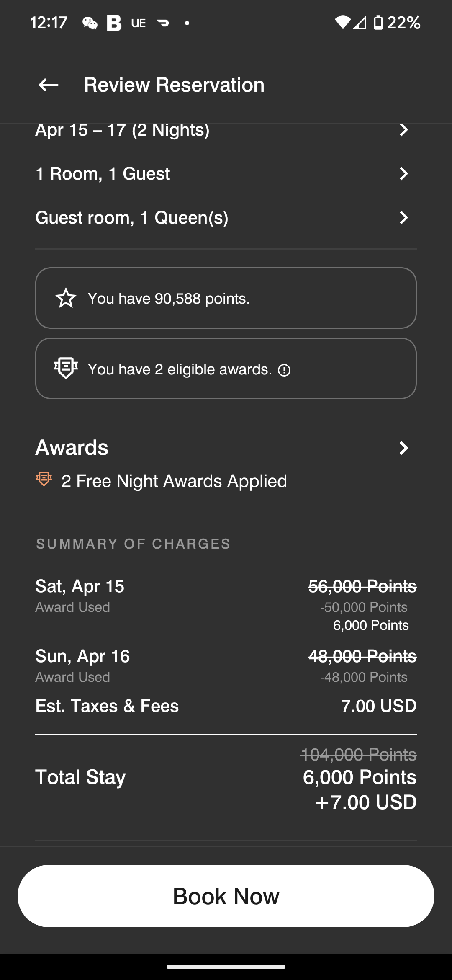Tap the You have 2 eligible awards card
The image size is (452, 980).
point(226,369)
